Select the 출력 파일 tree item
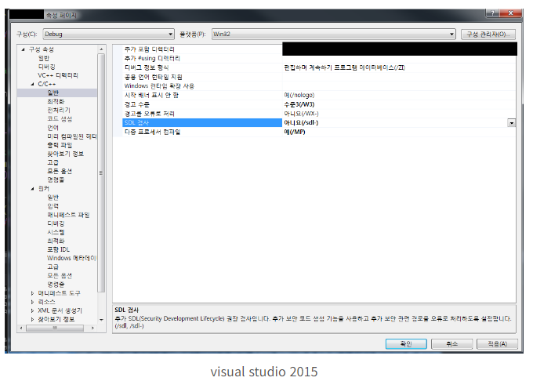Viewport: 533px width, 392px height. tap(60, 145)
